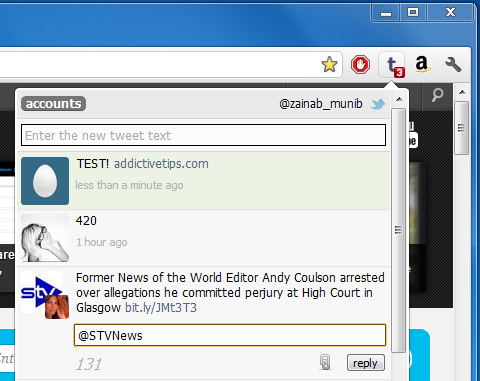Click the popup scrollbar up arrow

[x=399, y=99]
